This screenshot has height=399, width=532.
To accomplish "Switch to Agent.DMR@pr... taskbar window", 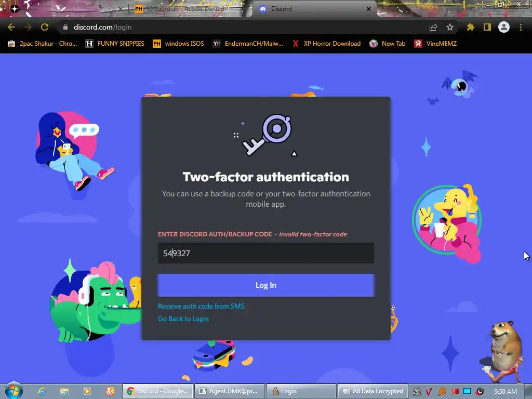I will [229, 391].
